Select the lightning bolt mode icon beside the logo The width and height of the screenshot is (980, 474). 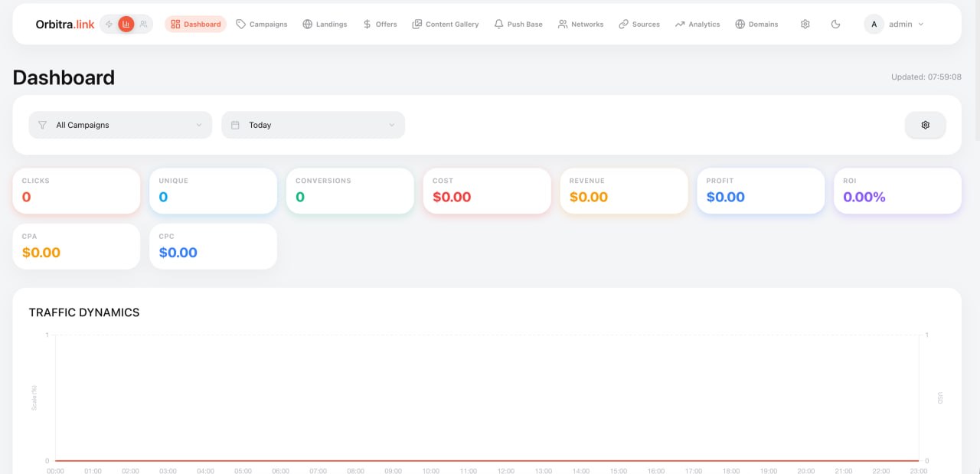(109, 25)
